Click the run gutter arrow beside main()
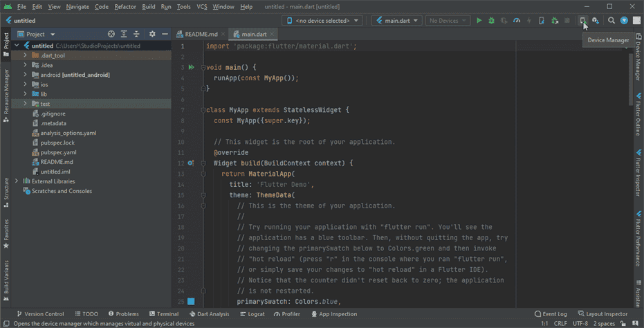 tap(192, 67)
